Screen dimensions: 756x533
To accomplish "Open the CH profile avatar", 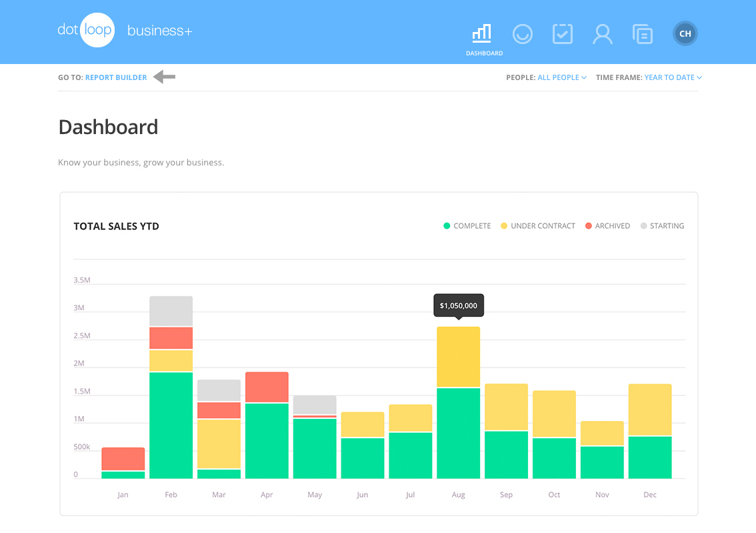I will click(x=685, y=33).
